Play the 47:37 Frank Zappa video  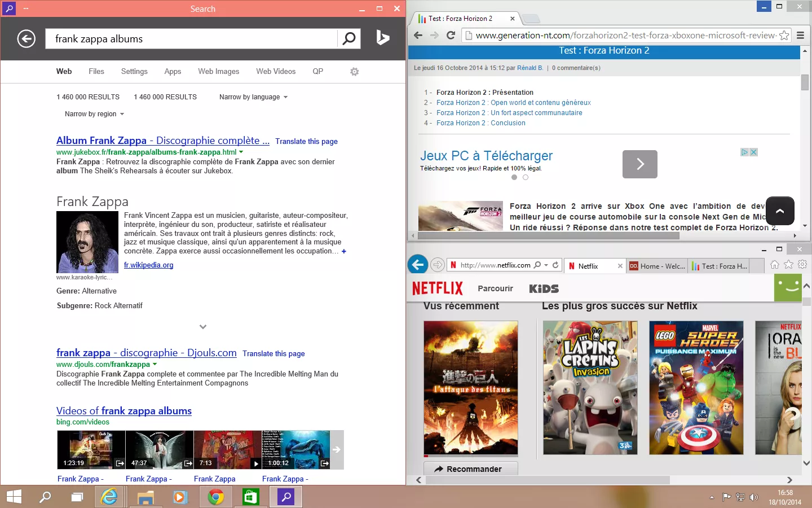point(159,449)
